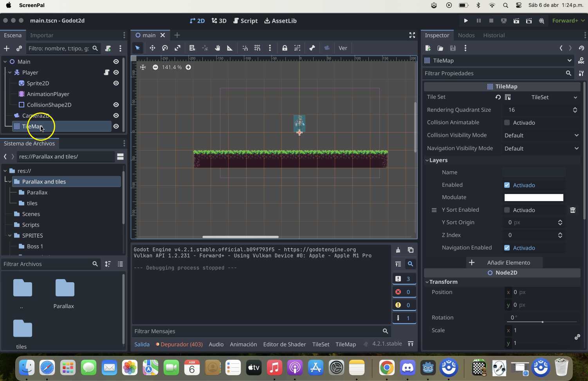The image size is (588, 381).
Task: Hide the CollisionShape2D node
Action: click(116, 105)
